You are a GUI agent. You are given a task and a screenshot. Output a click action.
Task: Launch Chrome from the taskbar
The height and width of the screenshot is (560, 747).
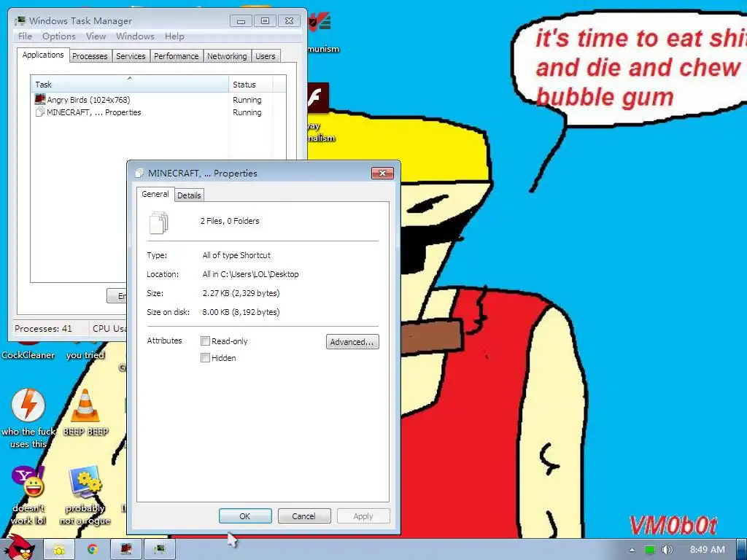(93, 550)
